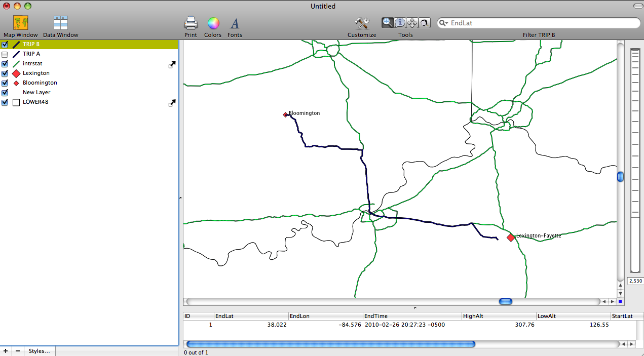Hide the intrstat layer
The height and width of the screenshot is (356, 644).
pyautogui.click(x=5, y=64)
